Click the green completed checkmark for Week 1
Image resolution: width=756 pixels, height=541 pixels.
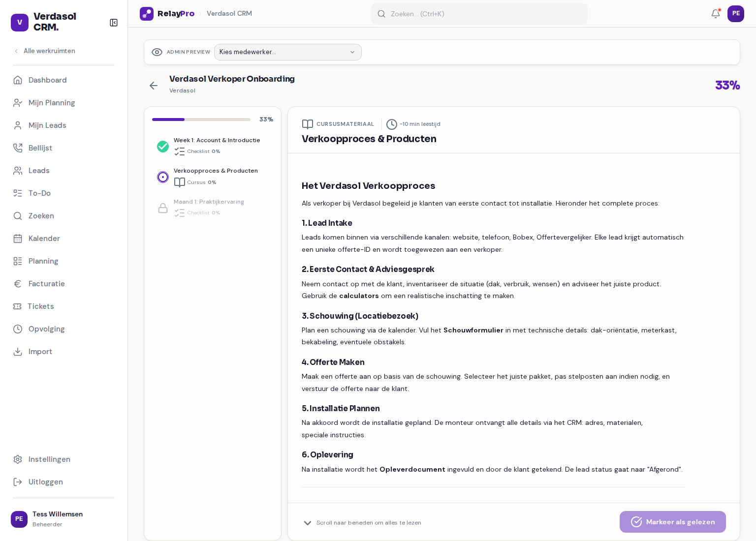point(163,147)
